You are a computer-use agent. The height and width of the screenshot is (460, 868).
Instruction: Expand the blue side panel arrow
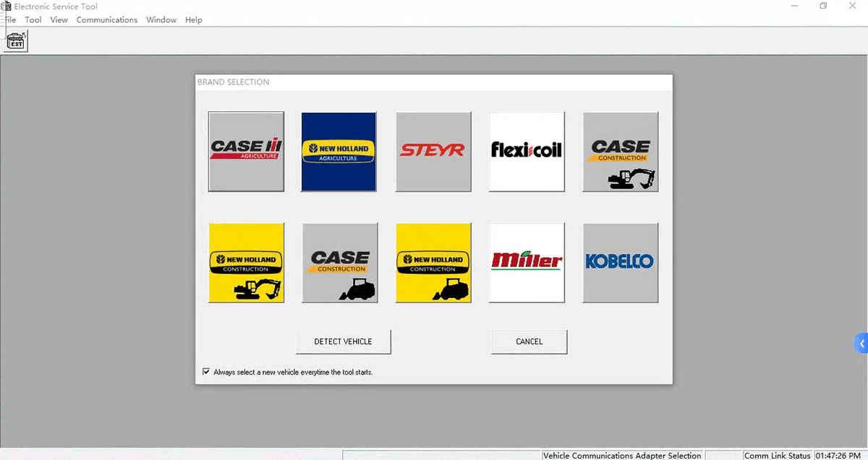tap(861, 344)
